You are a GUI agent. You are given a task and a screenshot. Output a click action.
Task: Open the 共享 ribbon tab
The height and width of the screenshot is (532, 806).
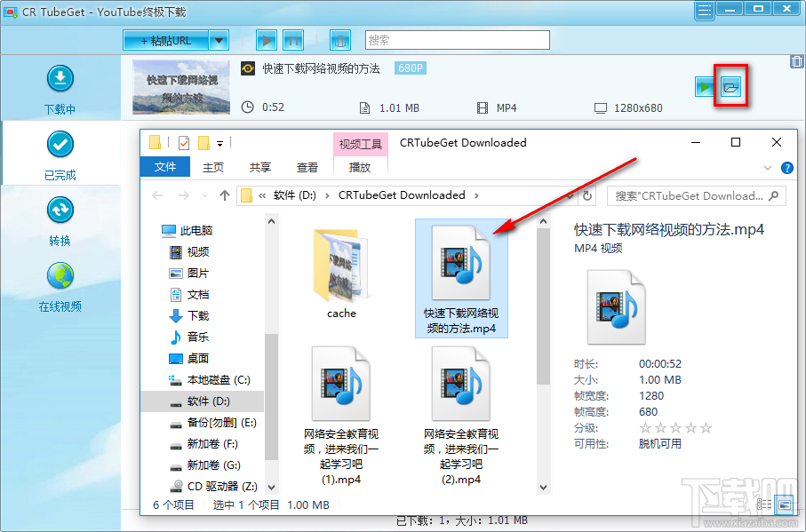coord(260,167)
